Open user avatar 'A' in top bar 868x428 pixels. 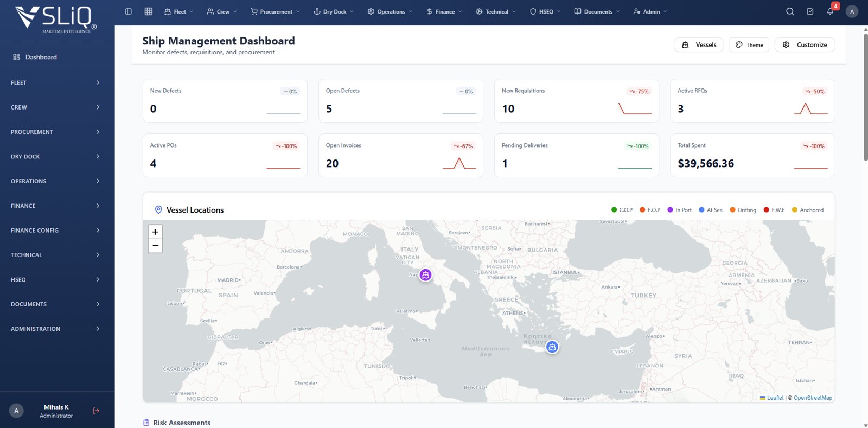pyautogui.click(x=852, y=11)
